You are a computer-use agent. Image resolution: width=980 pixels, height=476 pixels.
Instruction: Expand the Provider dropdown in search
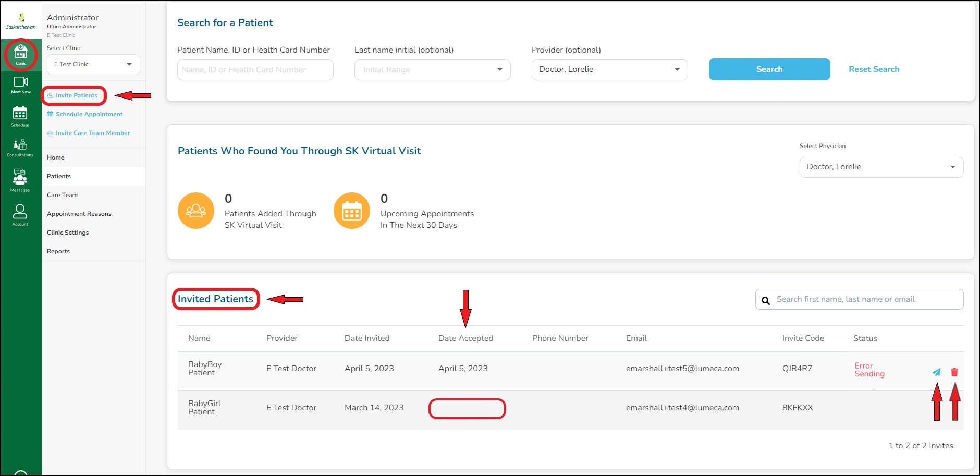(609, 70)
